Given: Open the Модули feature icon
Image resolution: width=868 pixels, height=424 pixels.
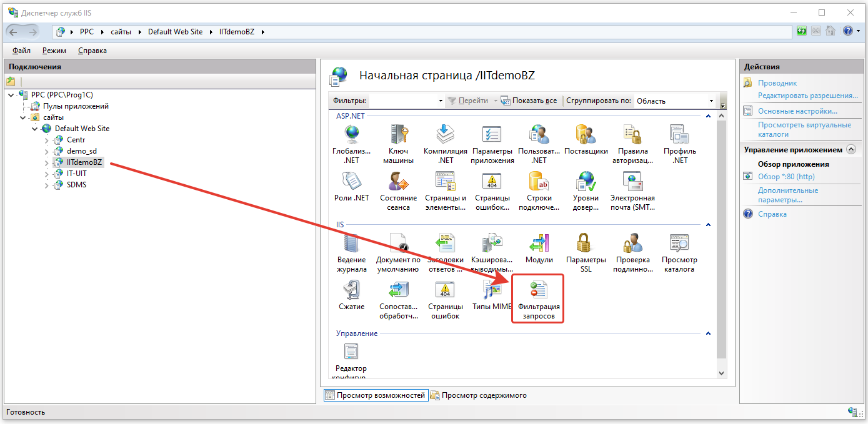Looking at the screenshot, I should tap(539, 244).
